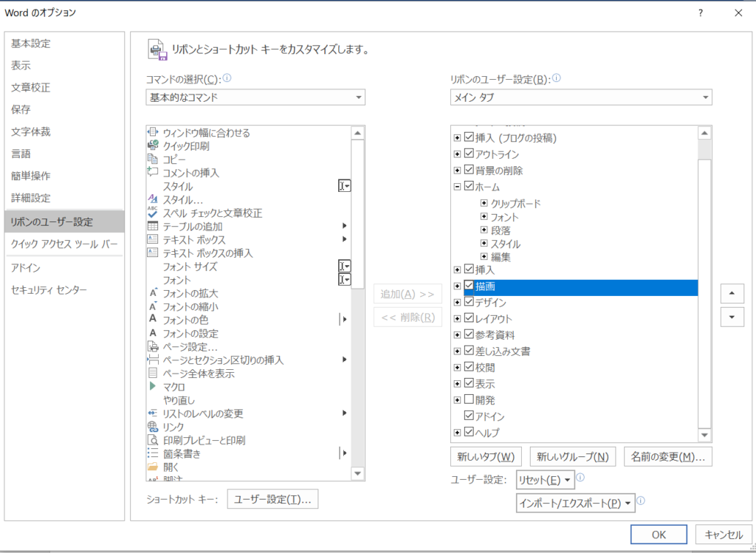Select the Change List Level icon
This screenshot has height=553, width=756.
[153, 413]
